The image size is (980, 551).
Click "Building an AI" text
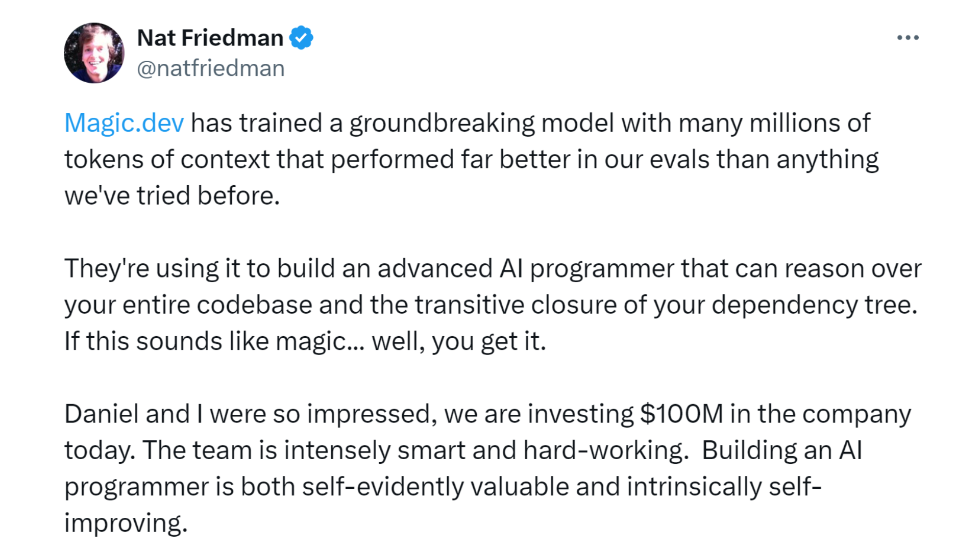pyautogui.click(x=781, y=450)
